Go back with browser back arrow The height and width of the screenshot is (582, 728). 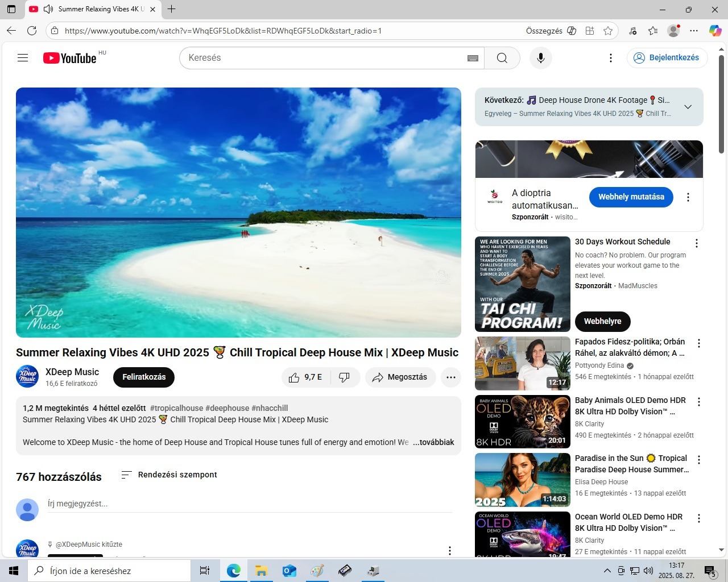(11, 31)
